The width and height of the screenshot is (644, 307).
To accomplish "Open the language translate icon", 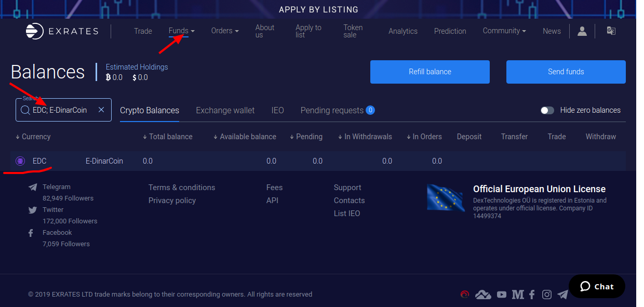I will click(x=611, y=31).
